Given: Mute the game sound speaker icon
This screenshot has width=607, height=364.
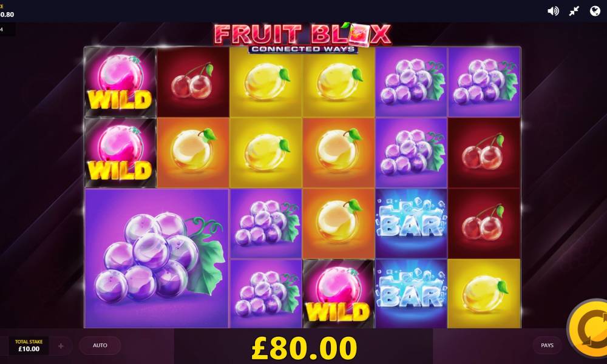Looking at the screenshot, I should click(x=553, y=11).
